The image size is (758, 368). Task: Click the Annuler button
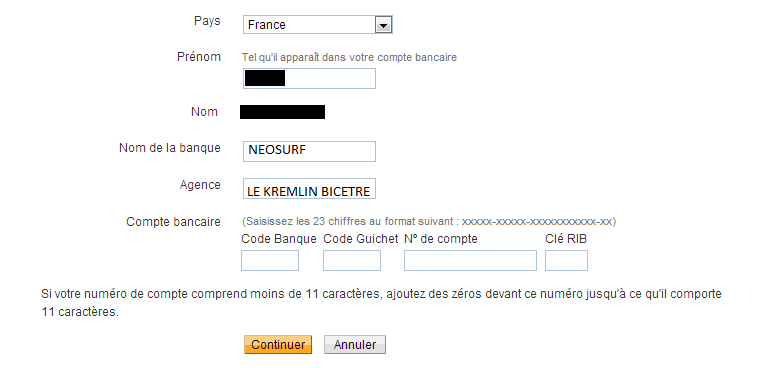pyautogui.click(x=355, y=345)
